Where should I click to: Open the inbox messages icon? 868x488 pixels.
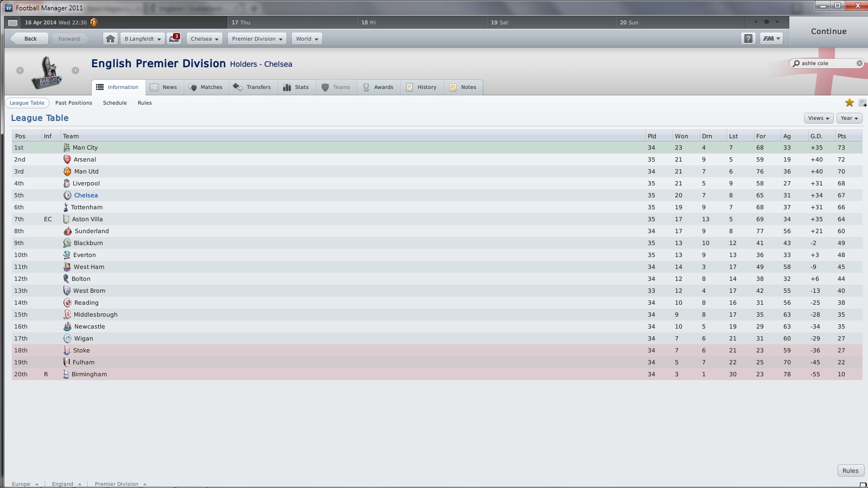coord(174,38)
